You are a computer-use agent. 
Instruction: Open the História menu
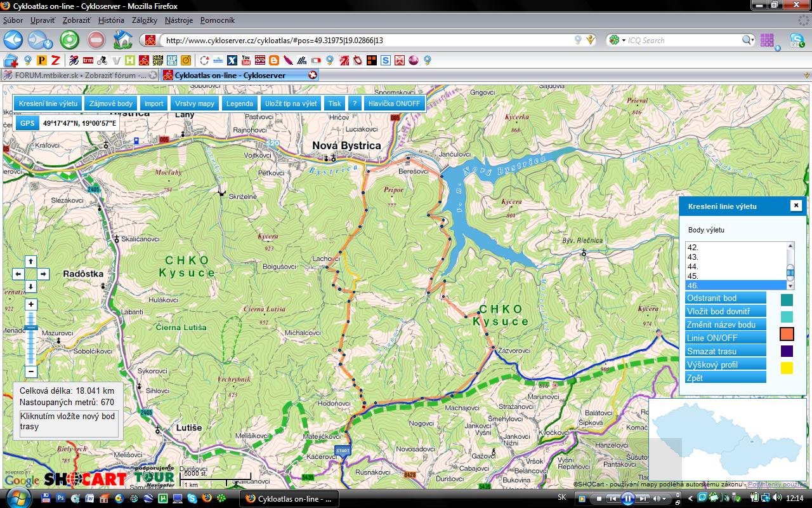point(111,20)
